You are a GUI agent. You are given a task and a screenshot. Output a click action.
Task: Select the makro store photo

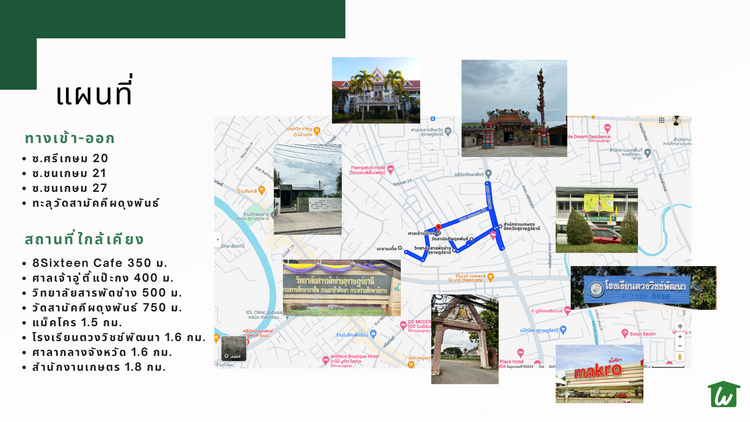click(599, 374)
